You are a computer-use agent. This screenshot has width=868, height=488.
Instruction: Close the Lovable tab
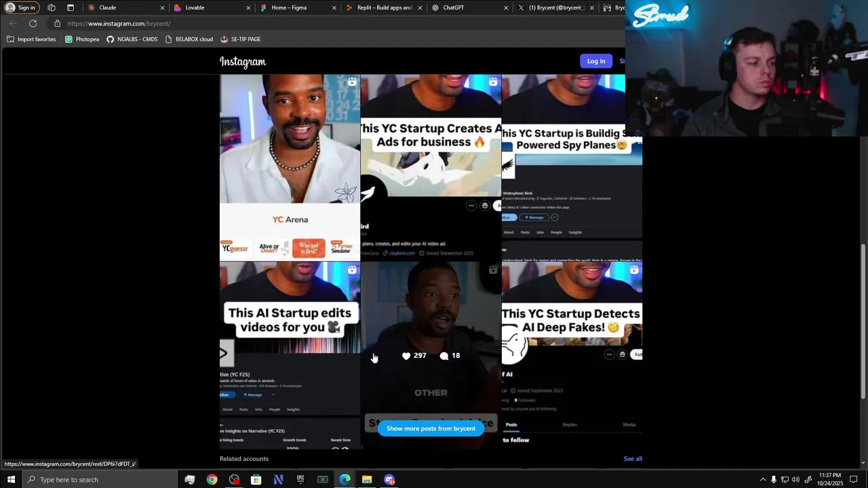coord(248,7)
